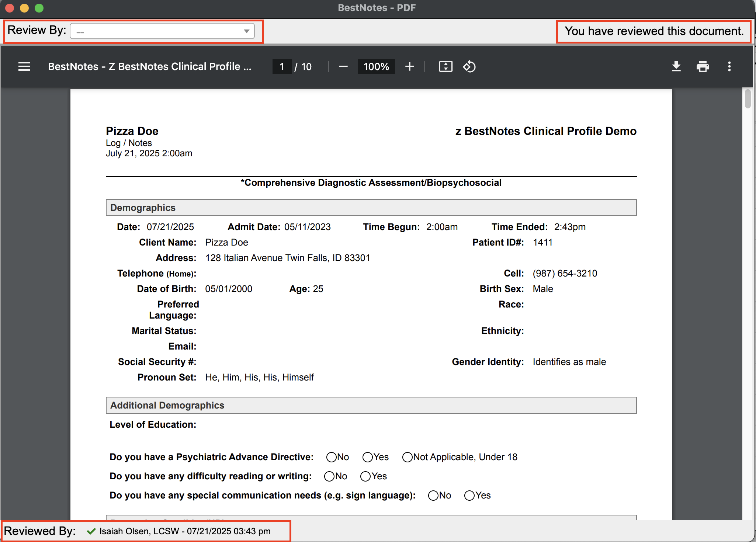This screenshot has width=756, height=542.
Task: Toggle the fit to page icon
Action: tap(445, 66)
